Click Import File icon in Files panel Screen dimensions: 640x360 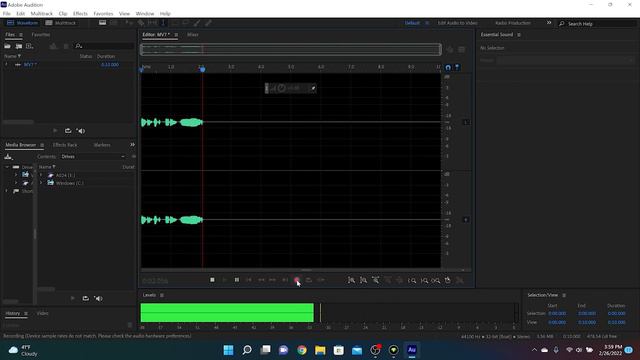coord(19,46)
